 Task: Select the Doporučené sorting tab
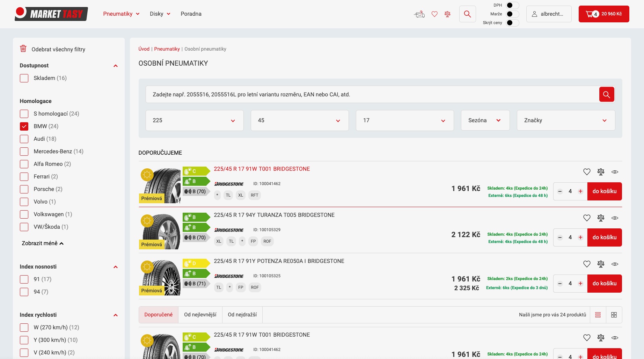pos(159,315)
